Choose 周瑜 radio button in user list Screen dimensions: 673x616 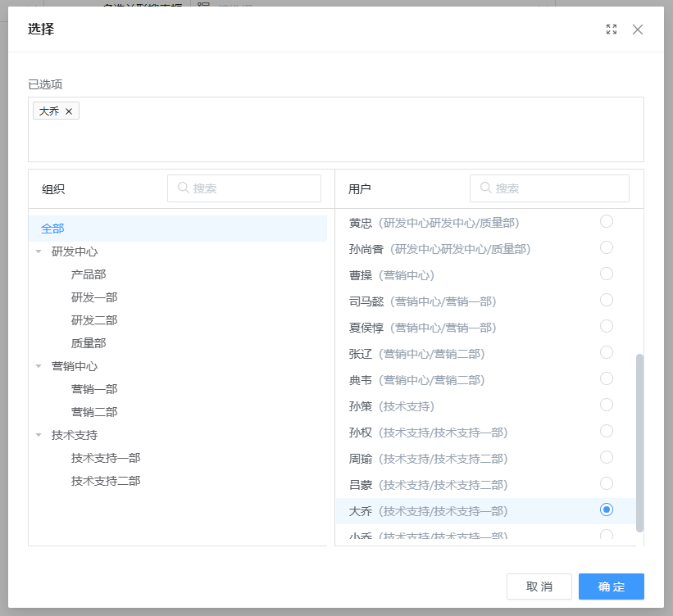point(607,457)
